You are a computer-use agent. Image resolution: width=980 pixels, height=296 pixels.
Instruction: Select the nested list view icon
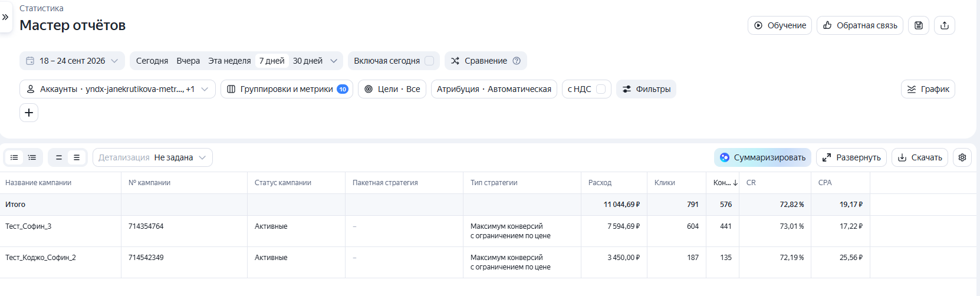click(x=32, y=157)
